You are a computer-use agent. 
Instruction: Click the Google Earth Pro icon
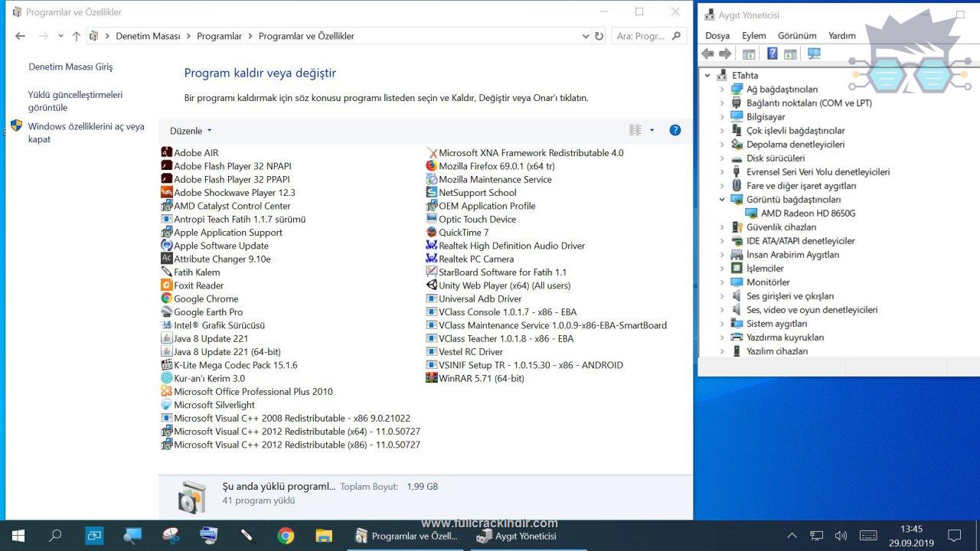click(167, 311)
